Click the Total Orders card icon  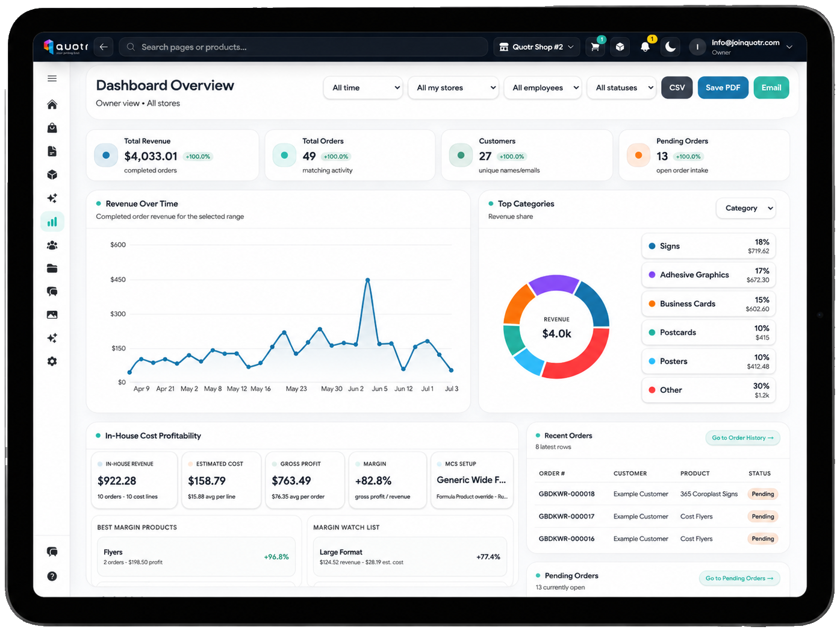coord(284,155)
